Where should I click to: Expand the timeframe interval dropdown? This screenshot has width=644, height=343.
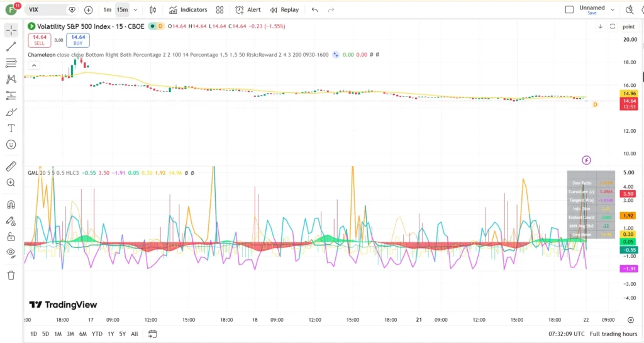[136, 10]
